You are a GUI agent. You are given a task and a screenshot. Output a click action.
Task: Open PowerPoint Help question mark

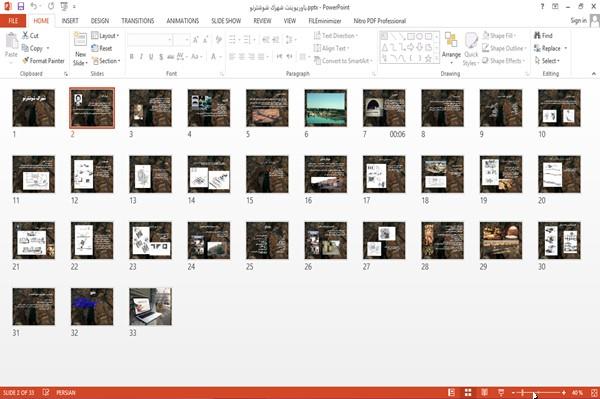coord(542,7)
